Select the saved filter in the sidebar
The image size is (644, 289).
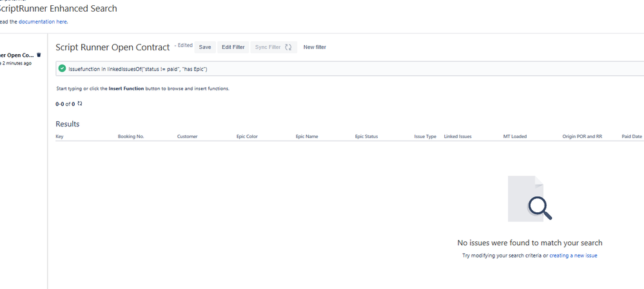click(x=16, y=55)
